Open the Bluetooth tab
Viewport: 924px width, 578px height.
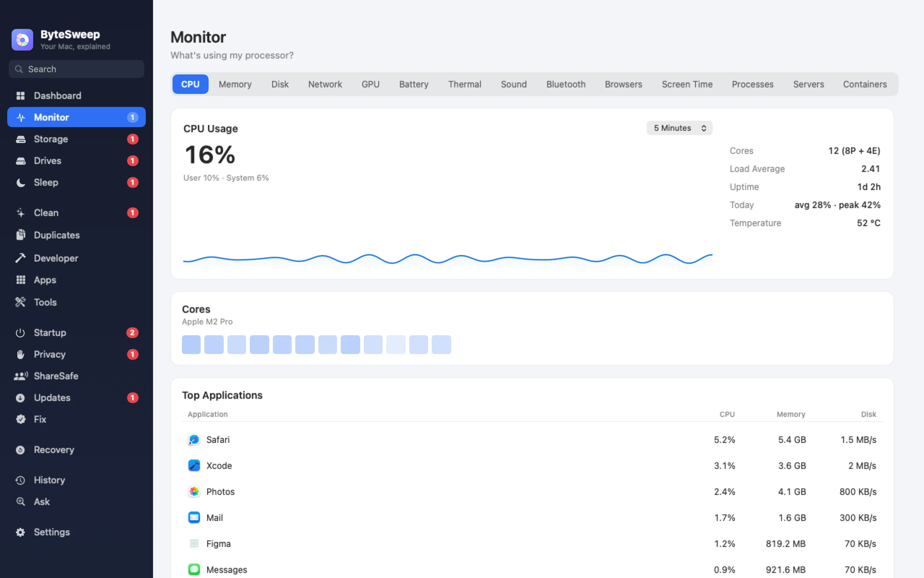(566, 84)
